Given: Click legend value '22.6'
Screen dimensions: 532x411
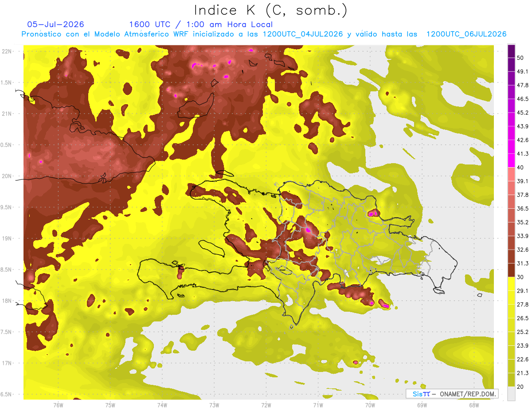Looking at the screenshot, I should click(523, 359).
